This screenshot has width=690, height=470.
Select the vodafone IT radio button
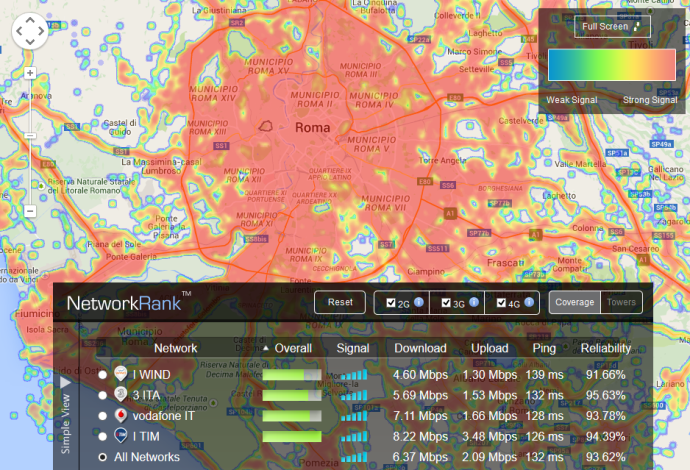[103, 416]
